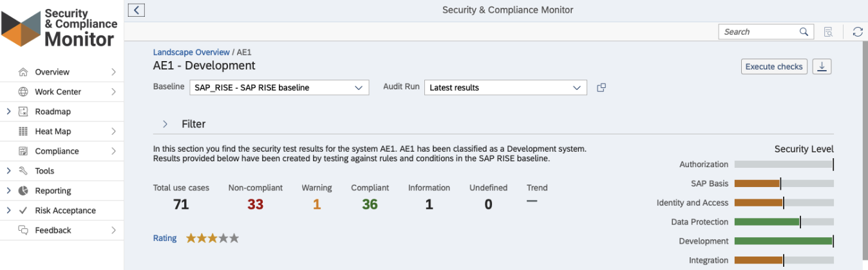Click the Data Protection security level bar
868x270 pixels.
(x=784, y=222)
